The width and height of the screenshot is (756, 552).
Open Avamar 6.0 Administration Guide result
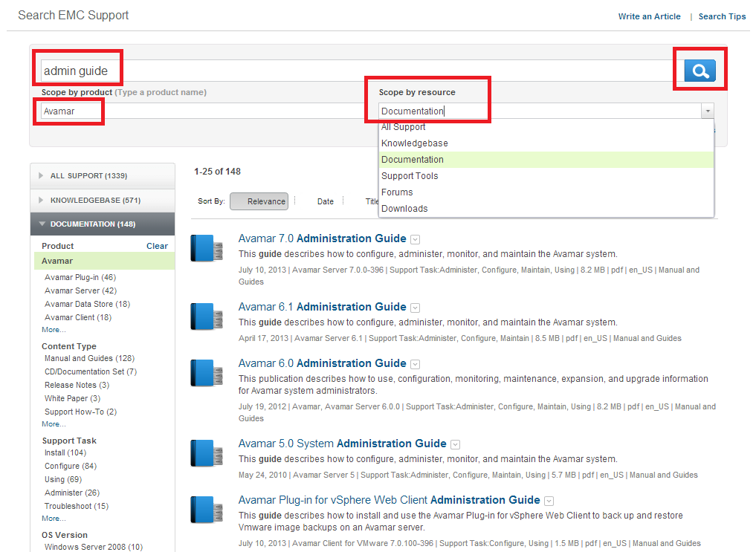click(x=322, y=363)
